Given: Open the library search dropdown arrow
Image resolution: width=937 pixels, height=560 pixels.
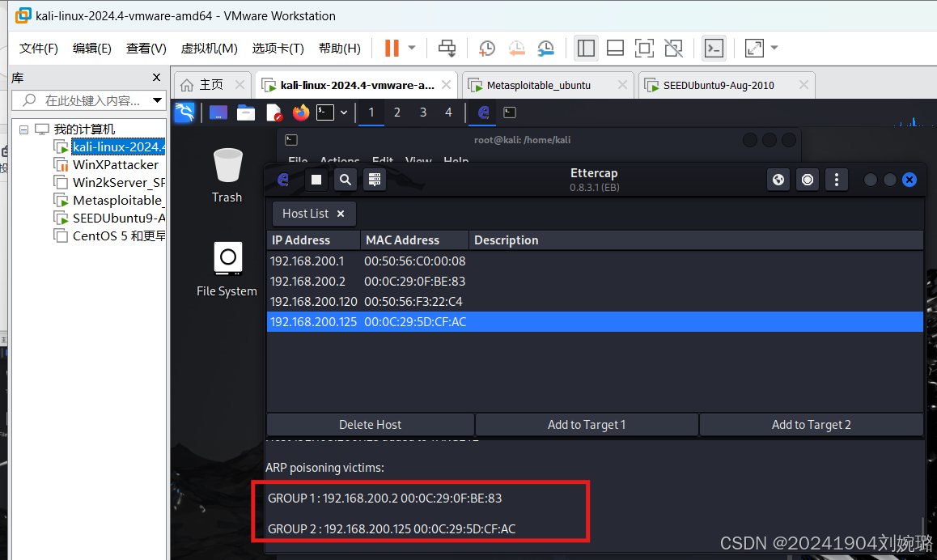Looking at the screenshot, I should click(x=157, y=100).
